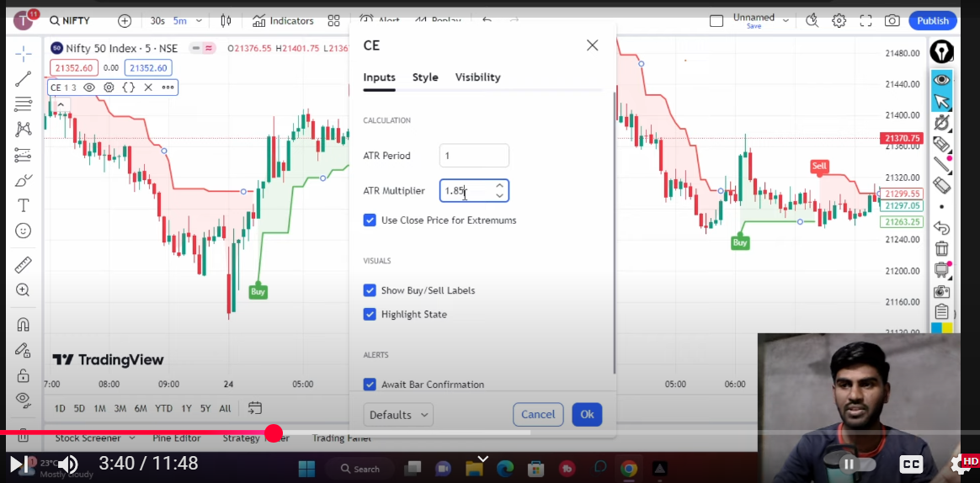
Task: Select the arrow cursor in the overlay toolbar
Action: (941, 101)
